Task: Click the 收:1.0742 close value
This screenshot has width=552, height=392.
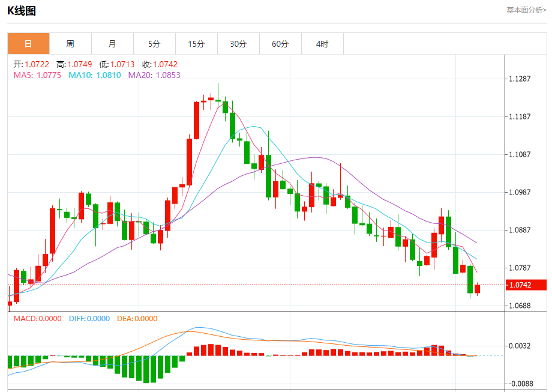Action: click(x=160, y=64)
